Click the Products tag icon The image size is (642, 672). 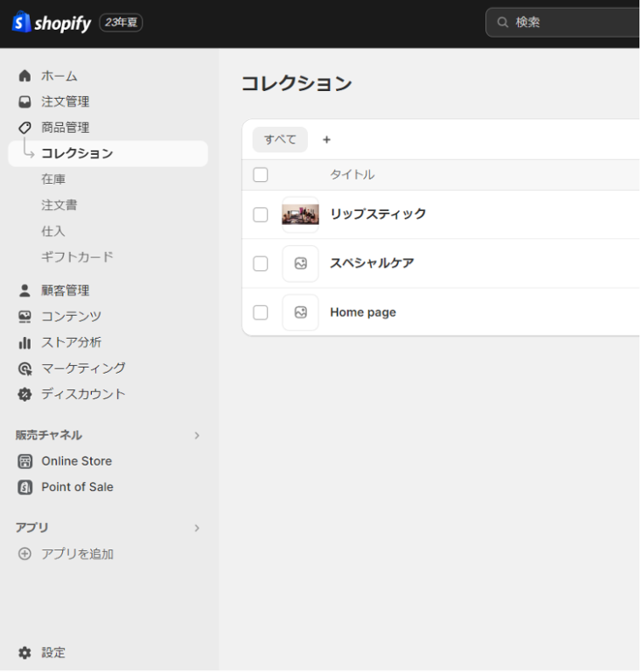pos(24,128)
